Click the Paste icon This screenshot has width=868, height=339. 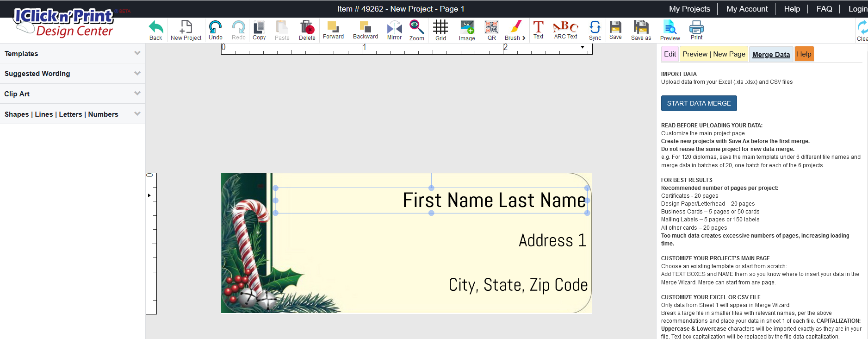tap(282, 31)
